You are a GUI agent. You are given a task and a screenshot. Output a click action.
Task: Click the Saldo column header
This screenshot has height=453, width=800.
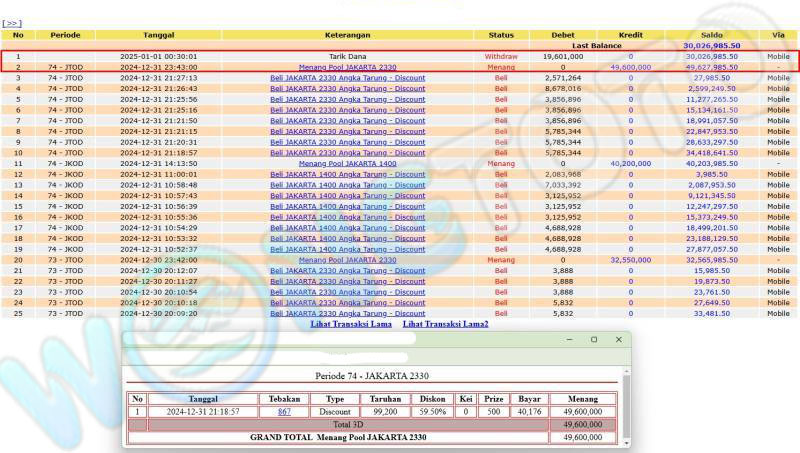[x=711, y=35]
